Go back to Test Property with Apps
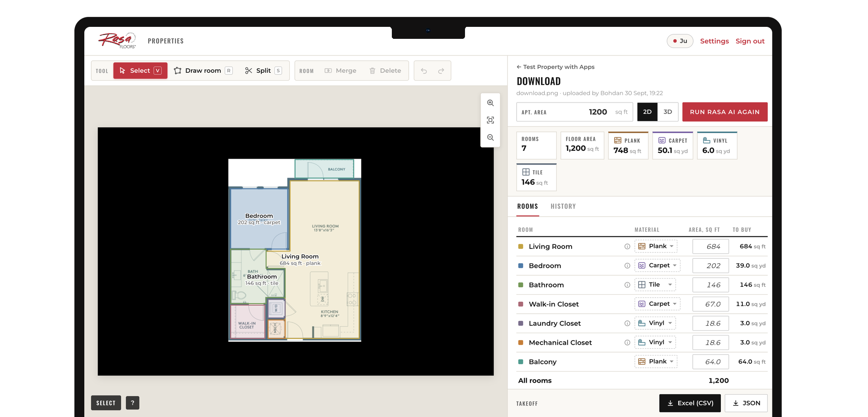The width and height of the screenshot is (868, 417). (556, 67)
